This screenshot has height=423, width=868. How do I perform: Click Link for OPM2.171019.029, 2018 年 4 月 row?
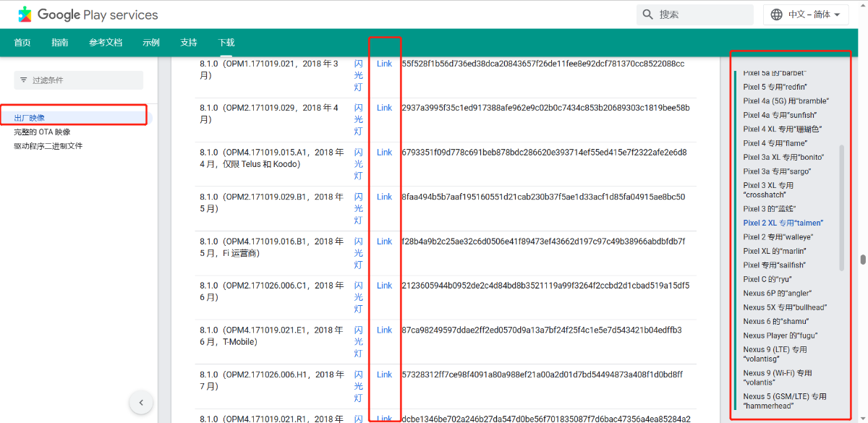384,108
